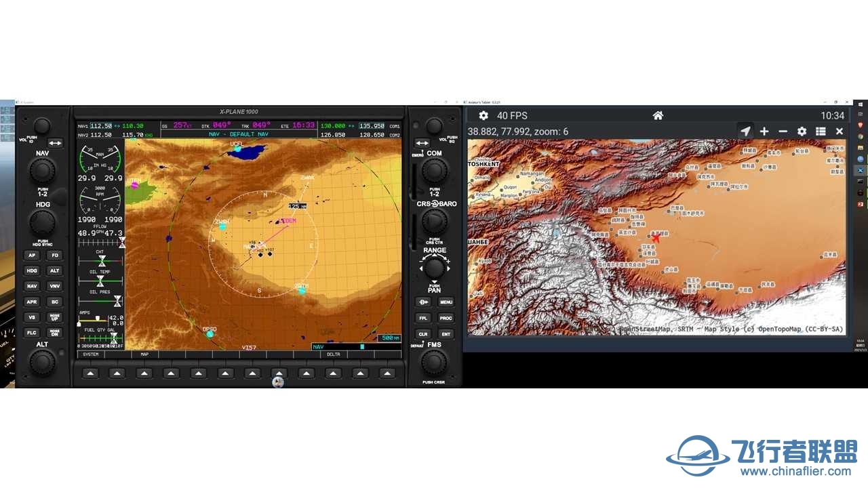Click the softkey arrow below DCLTR

point(333,373)
